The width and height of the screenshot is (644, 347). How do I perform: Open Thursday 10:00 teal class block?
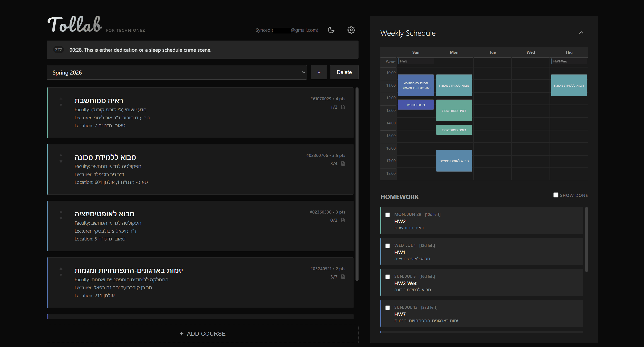tap(569, 85)
